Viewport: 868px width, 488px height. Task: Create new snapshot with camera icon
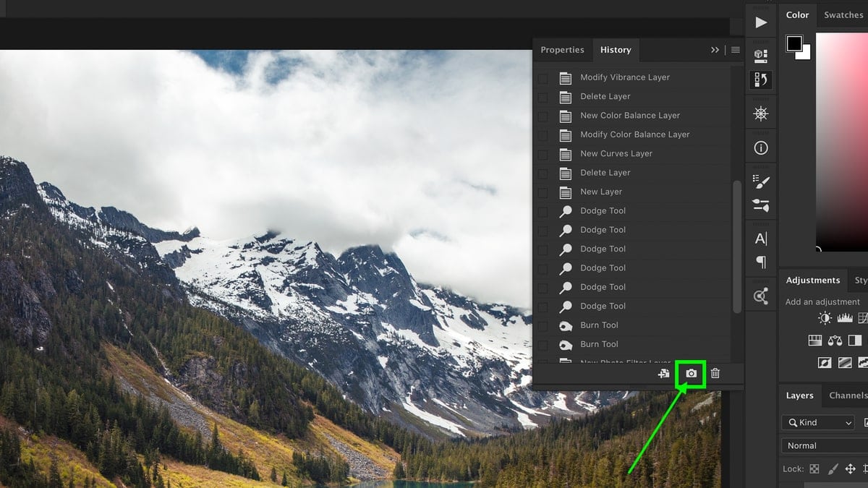pos(692,373)
